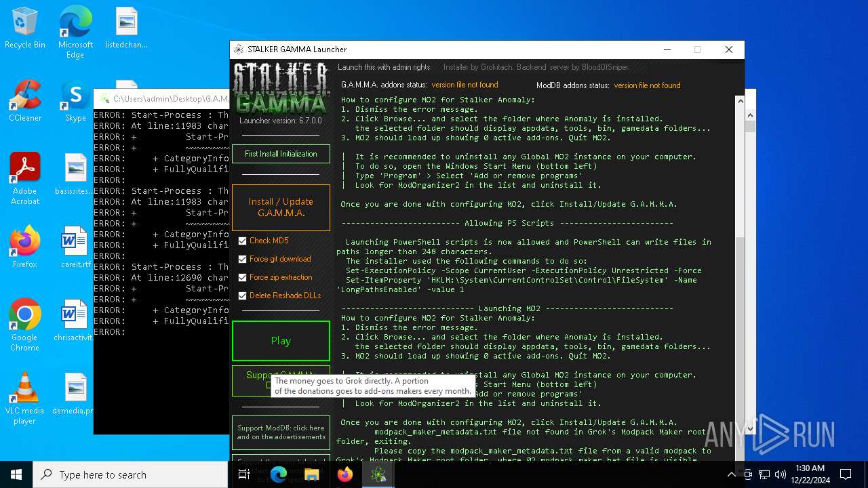Image resolution: width=868 pixels, height=488 pixels.
Task: Select the chrisactivit document icon
Action: (x=73, y=321)
